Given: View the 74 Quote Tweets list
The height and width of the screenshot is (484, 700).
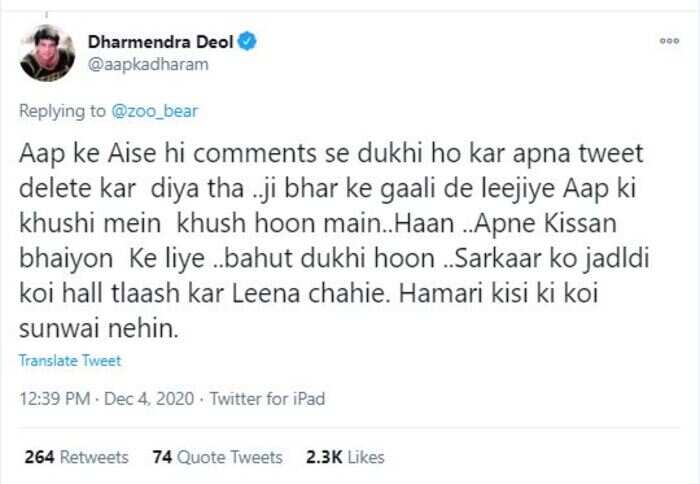Looking at the screenshot, I should 217,457.
